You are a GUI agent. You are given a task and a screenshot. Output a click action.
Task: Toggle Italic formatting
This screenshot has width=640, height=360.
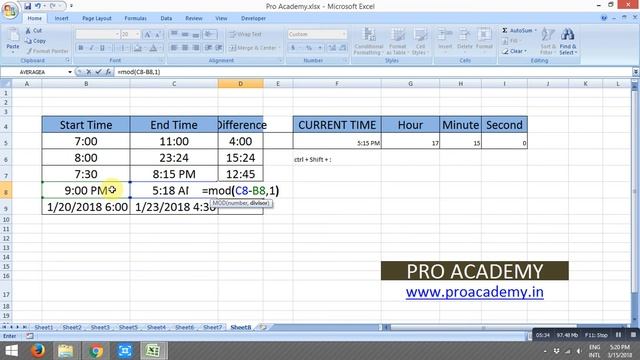click(91, 48)
